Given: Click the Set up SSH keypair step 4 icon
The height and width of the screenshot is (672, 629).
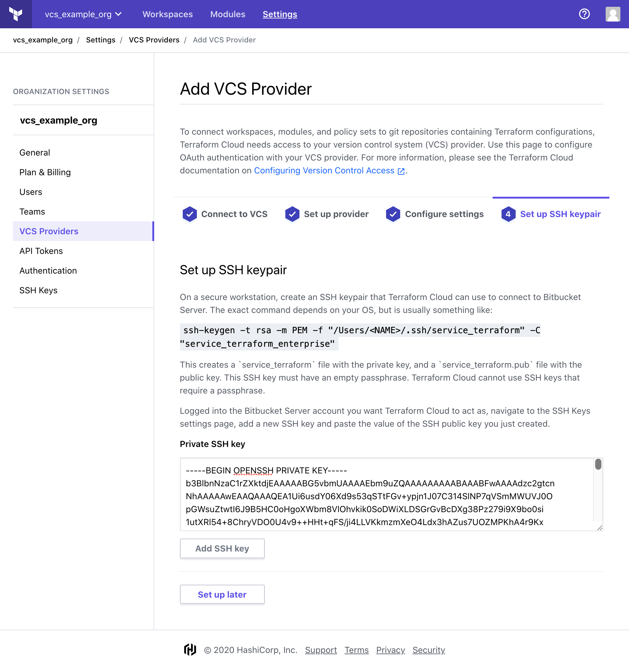Looking at the screenshot, I should pyautogui.click(x=508, y=214).
